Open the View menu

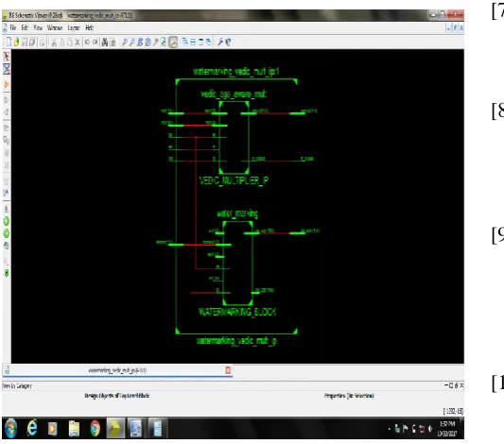tap(38, 28)
